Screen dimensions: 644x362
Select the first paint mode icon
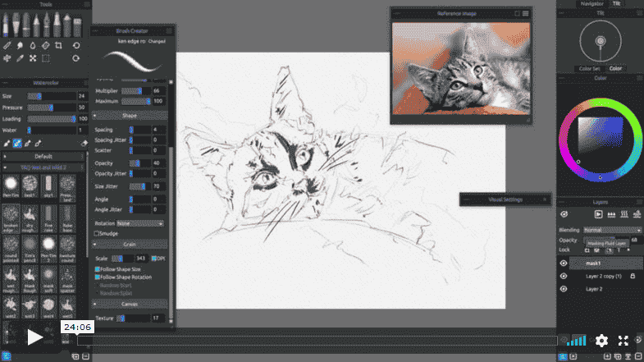(x=7, y=144)
